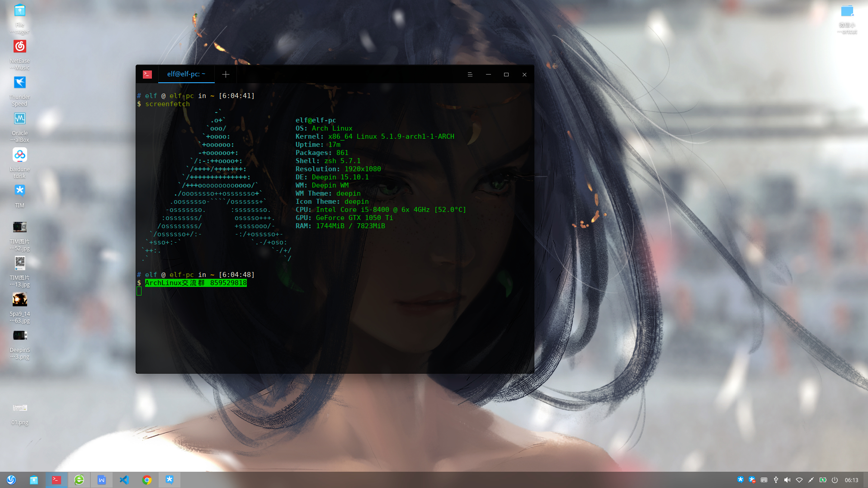Open the terminal hamburger menu
The width and height of the screenshot is (868, 488).
470,75
